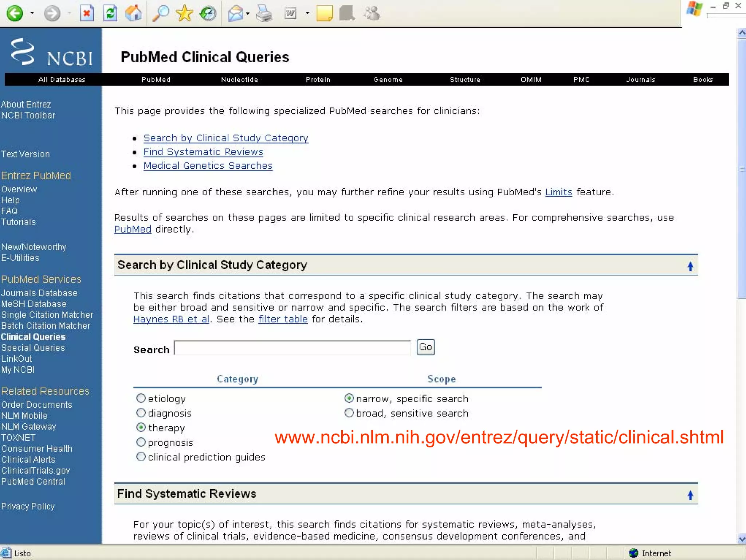
Task: Expand the Edit dropdown arrow
Action: [307, 13]
